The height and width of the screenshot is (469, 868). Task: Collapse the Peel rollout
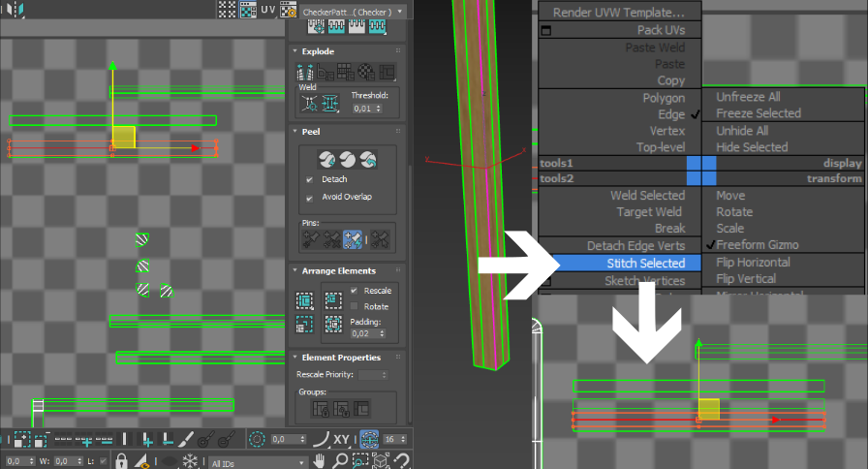[x=311, y=131]
